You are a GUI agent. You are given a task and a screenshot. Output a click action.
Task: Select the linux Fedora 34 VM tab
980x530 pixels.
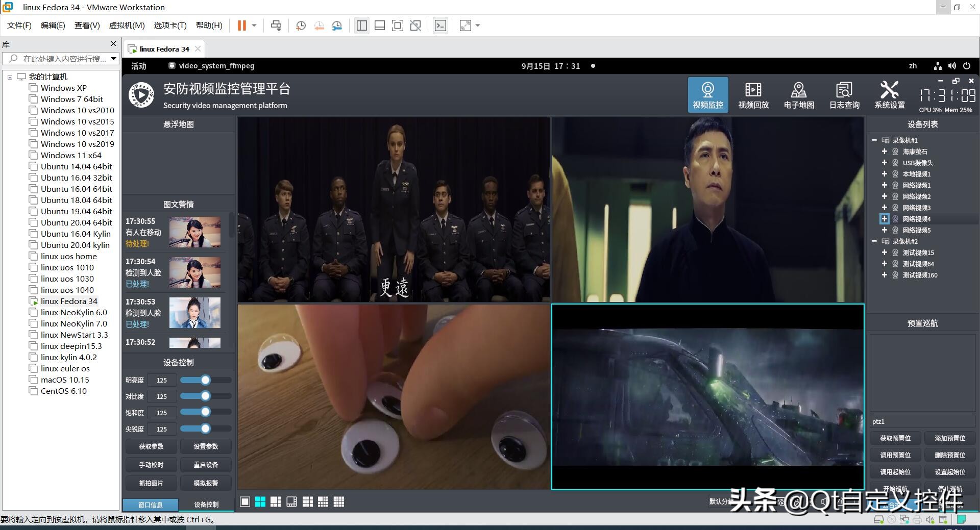tap(164, 49)
